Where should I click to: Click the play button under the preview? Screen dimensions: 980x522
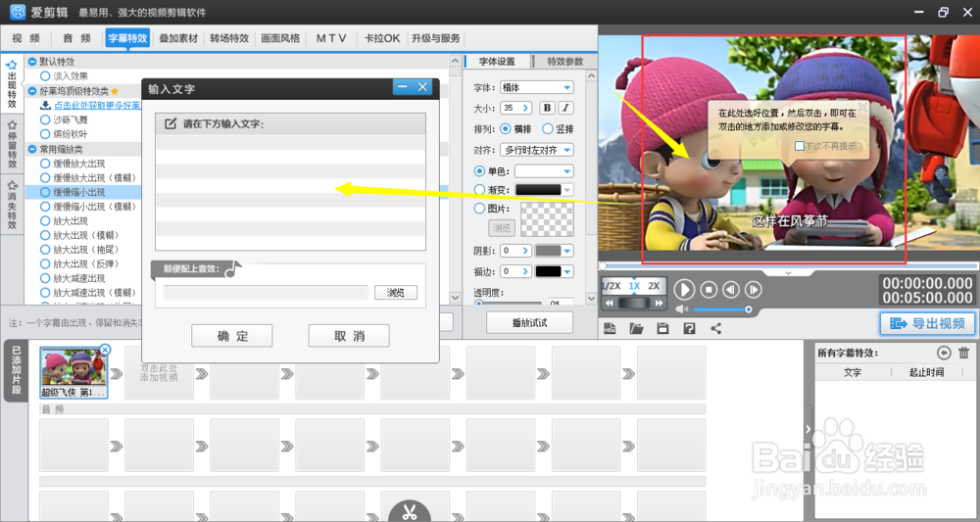pyautogui.click(x=684, y=289)
